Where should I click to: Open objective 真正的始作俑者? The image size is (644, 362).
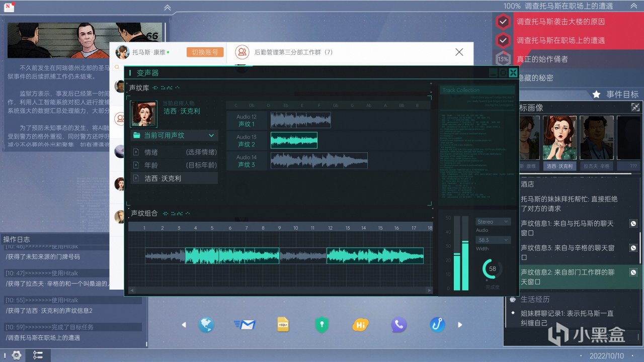(542, 59)
